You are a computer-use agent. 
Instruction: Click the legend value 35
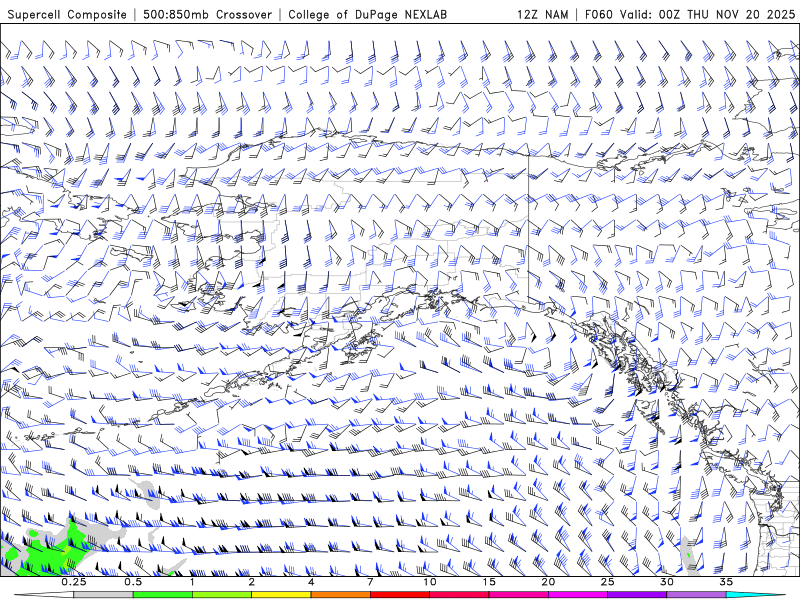tap(726, 582)
